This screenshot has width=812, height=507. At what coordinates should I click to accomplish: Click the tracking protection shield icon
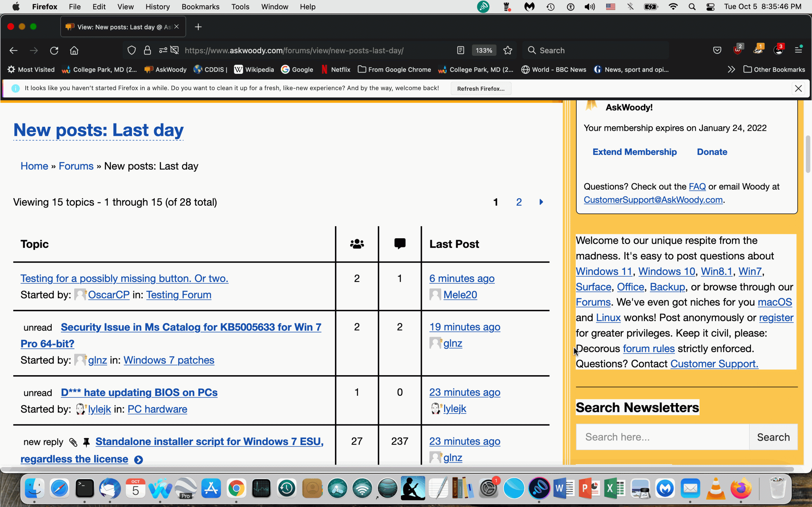(132, 50)
